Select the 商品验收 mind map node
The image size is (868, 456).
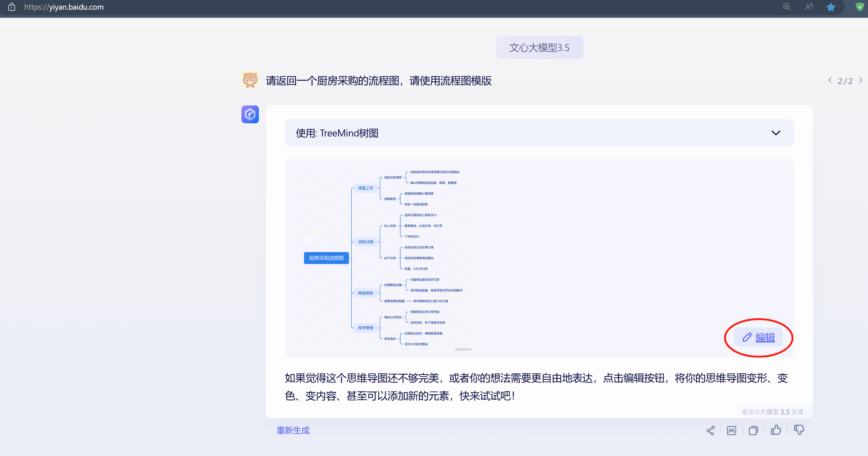366,293
